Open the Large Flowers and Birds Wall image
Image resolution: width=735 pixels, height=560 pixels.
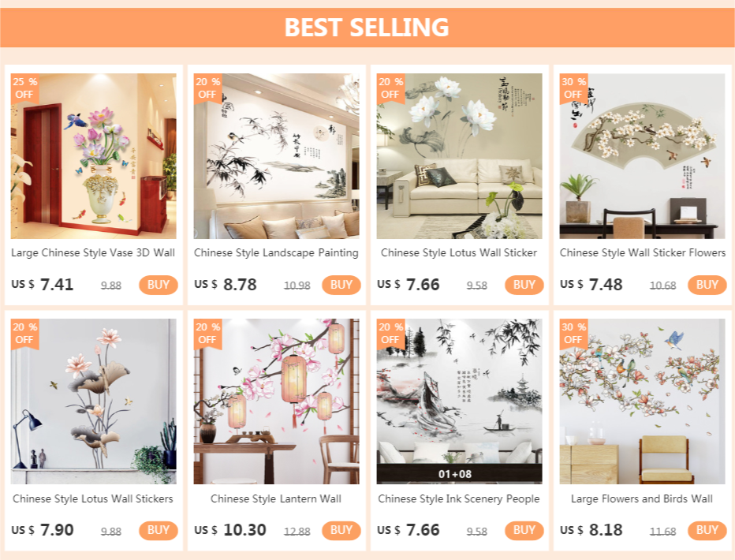[642, 401]
